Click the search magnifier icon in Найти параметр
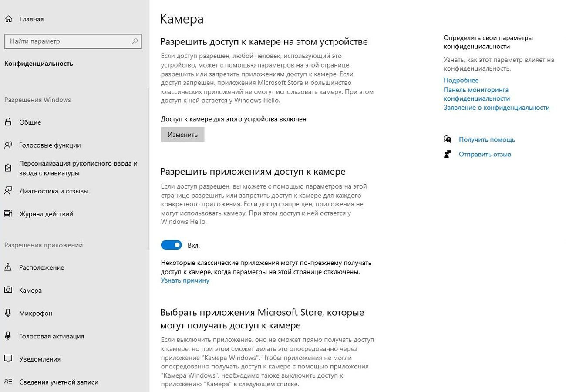This screenshot has height=392, width=566. point(135,41)
